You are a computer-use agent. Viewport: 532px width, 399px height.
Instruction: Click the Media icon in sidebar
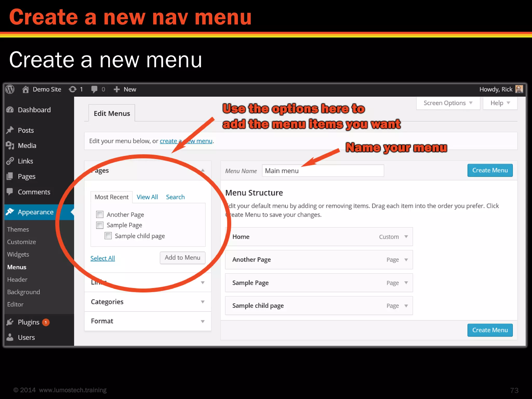click(x=10, y=145)
